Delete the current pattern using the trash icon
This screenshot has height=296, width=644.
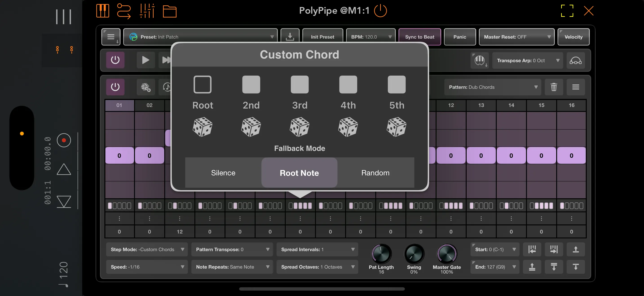pyautogui.click(x=554, y=87)
